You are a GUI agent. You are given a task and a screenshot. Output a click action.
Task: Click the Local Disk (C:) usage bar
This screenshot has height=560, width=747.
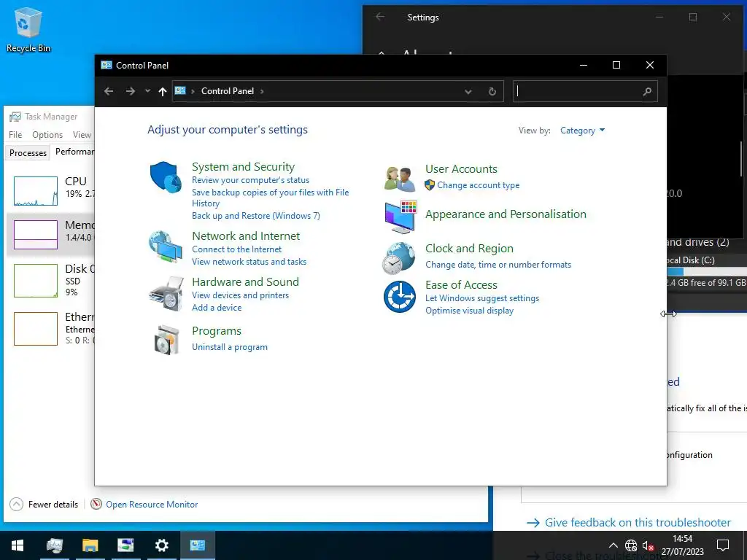tap(706, 271)
